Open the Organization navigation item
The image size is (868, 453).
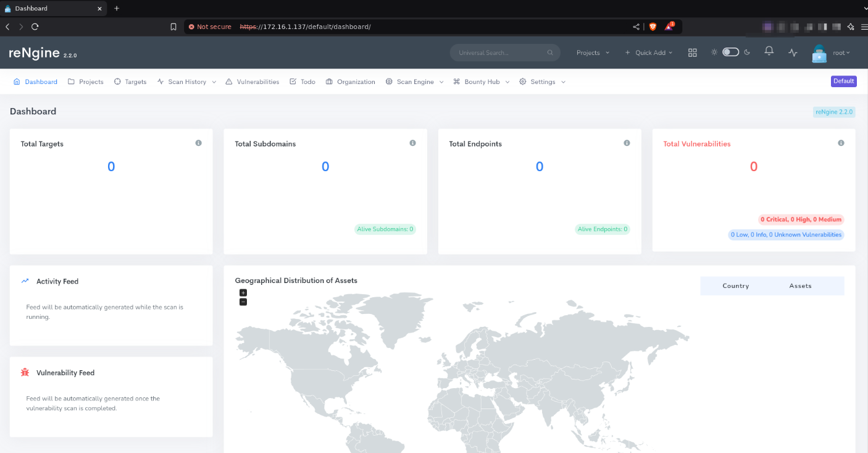tap(351, 82)
